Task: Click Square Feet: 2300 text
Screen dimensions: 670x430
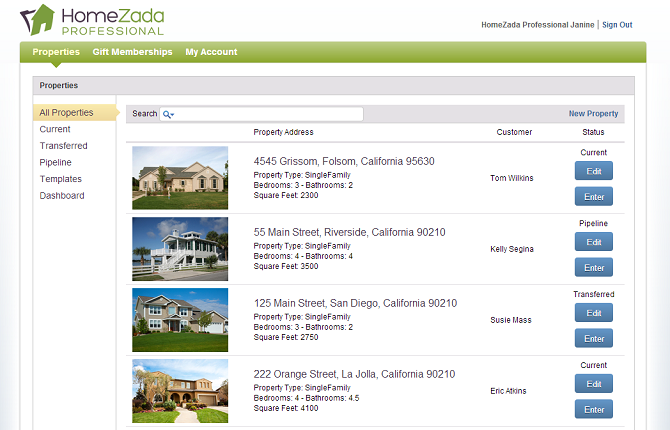Action: 286,195
